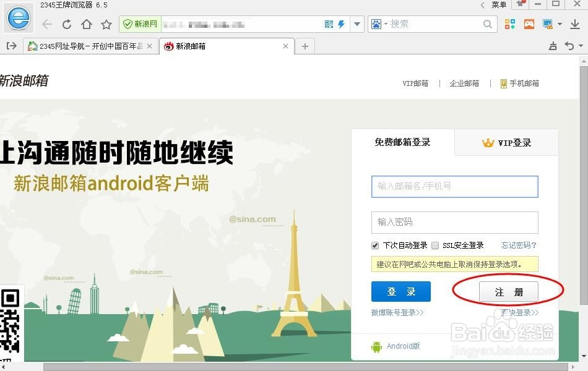Expand the screenshot tool dropdown arrow

560,24
